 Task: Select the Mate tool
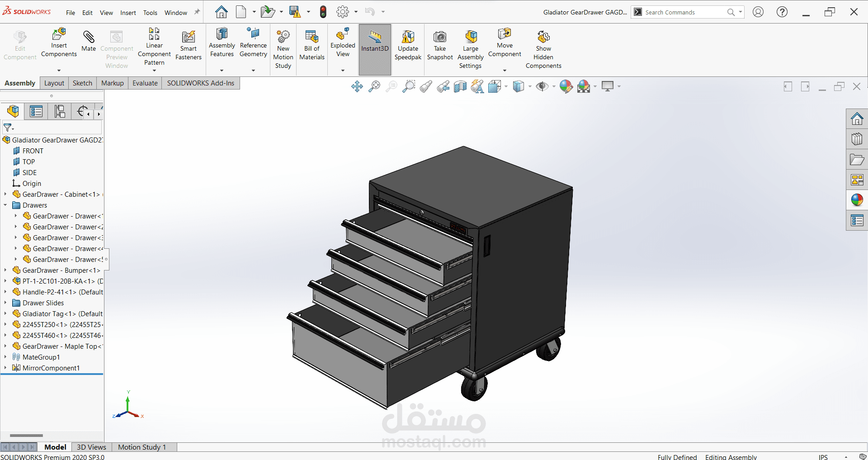coord(89,41)
